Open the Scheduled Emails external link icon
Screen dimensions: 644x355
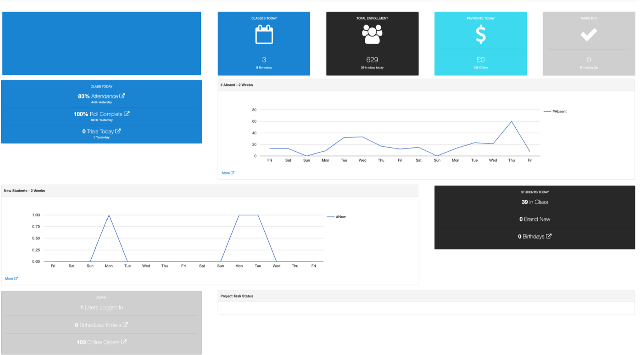click(126, 324)
